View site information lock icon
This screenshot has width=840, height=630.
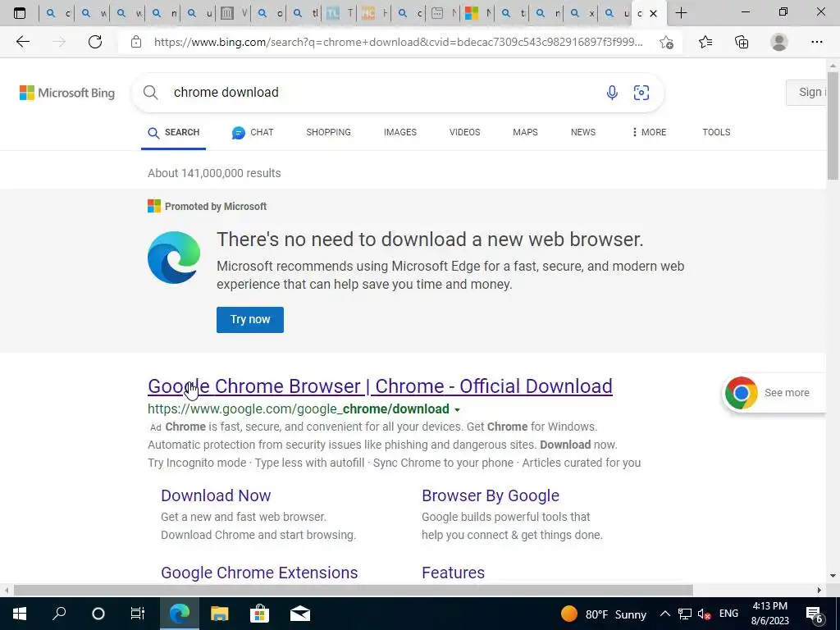(x=136, y=42)
